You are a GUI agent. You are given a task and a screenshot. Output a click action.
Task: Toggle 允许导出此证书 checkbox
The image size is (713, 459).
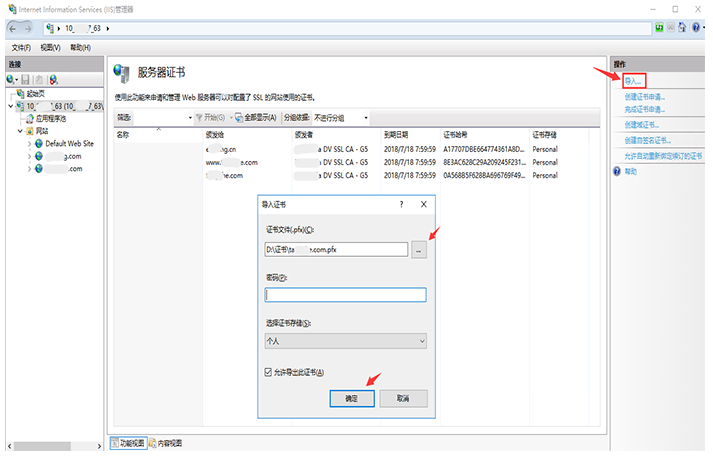point(267,372)
